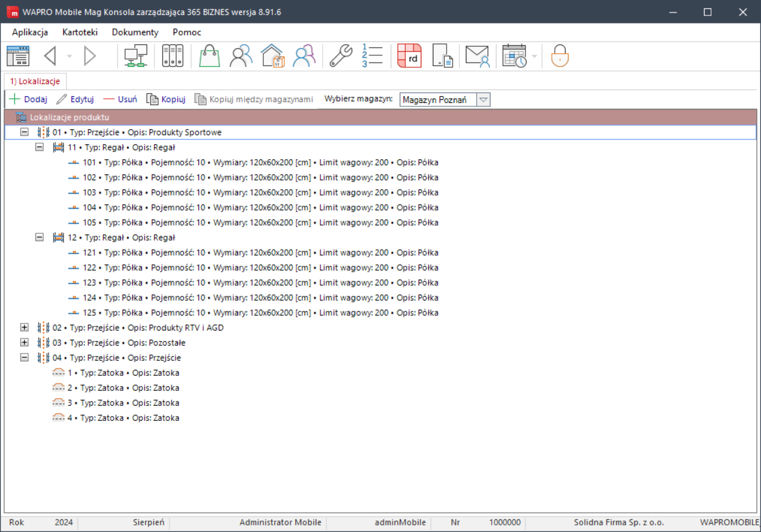
Task: Collapse the 01 Produkty Sportowe node
Action: (x=25, y=132)
